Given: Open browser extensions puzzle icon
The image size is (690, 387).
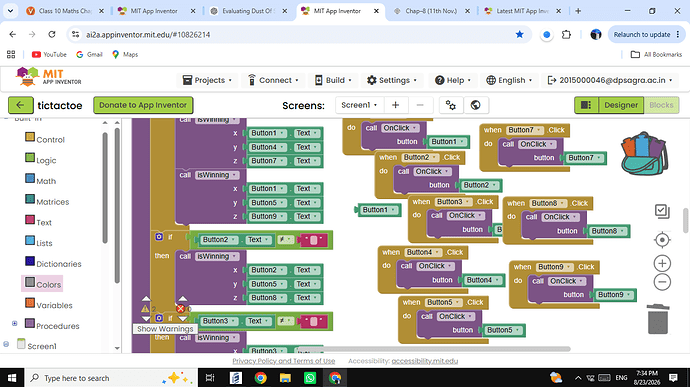Looking at the screenshot, I should point(566,34).
